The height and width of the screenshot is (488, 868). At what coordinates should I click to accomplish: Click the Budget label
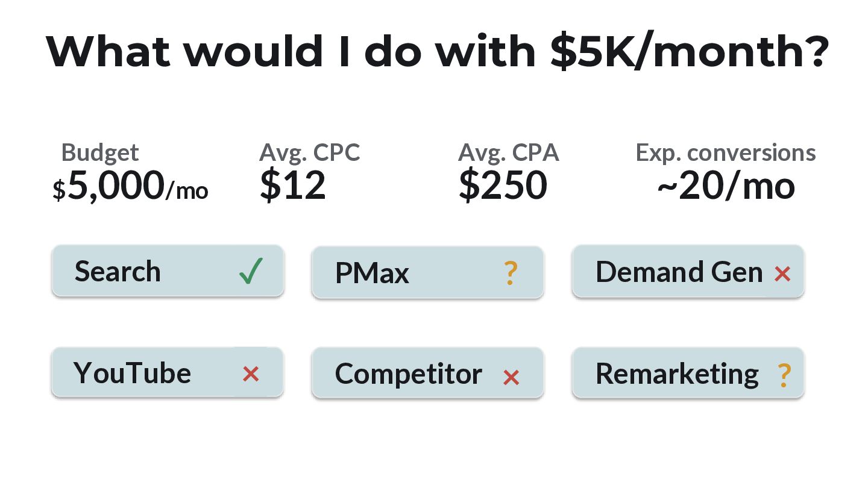pyautogui.click(x=100, y=152)
